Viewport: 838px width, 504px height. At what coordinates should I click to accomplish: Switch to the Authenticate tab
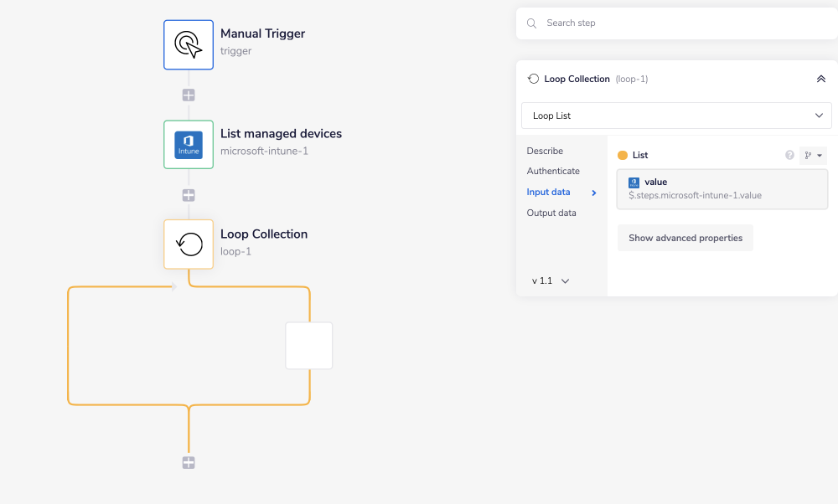(553, 171)
